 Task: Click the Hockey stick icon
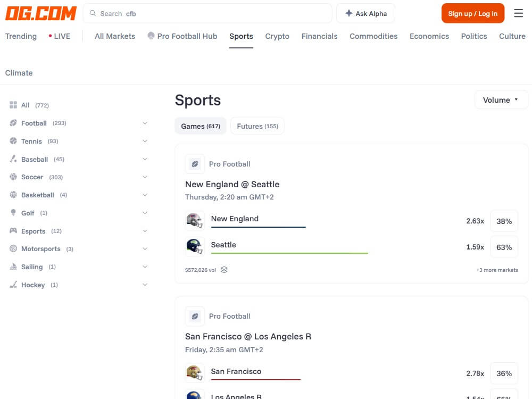(x=13, y=285)
